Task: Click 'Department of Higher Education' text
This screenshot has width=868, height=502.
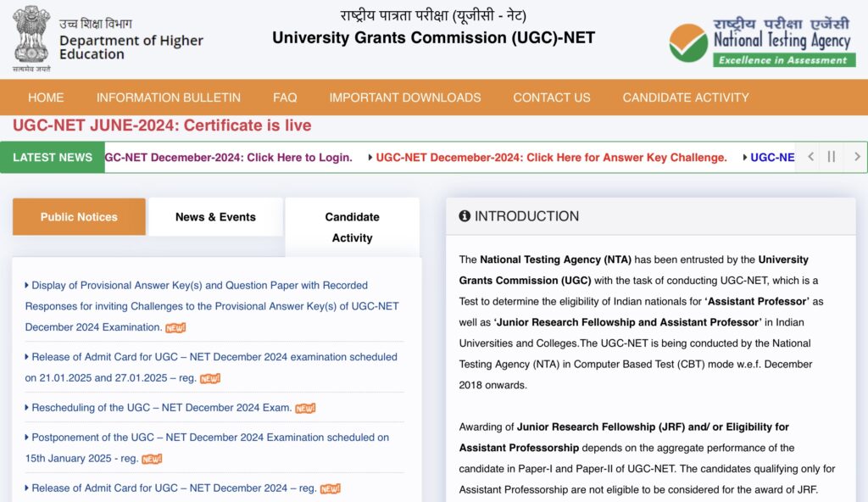Action: coord(131,47)
